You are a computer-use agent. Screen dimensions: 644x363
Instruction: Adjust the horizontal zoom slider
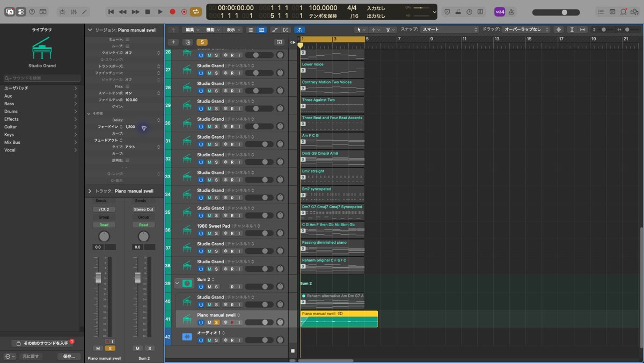(x=627, y=30)
